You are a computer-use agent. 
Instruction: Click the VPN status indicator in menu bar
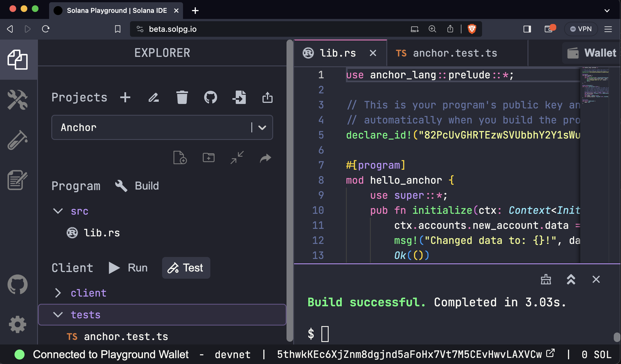pyautogui.click(x=582, y=30)
